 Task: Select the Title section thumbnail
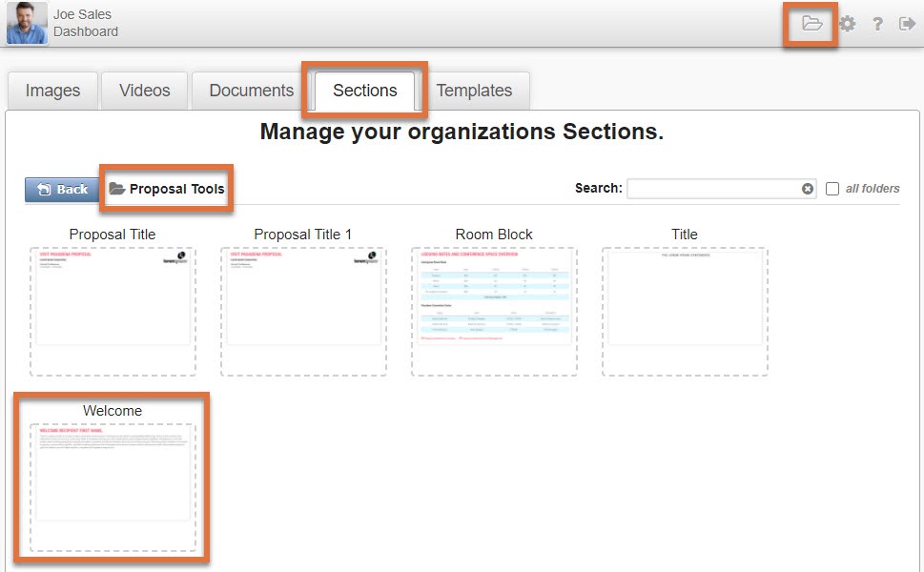click(x=685, y=311)
